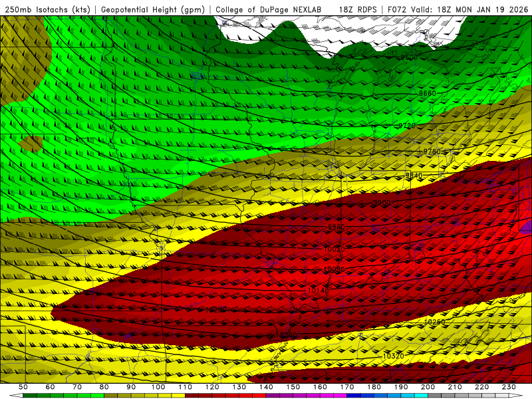Click the 70 value on the colorbar scale
Image resolution: width=532 pixels, height=399 pixels.
[x=77, y=387]
